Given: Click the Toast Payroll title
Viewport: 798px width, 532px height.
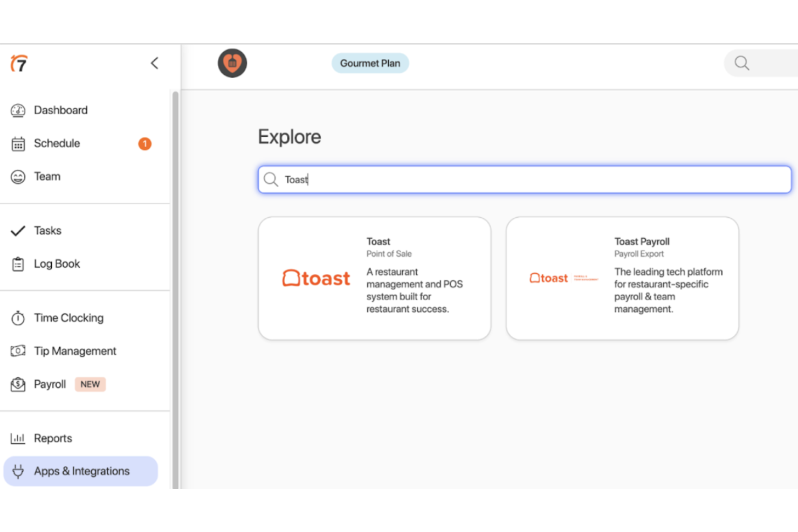Looking at the screenshot, I should [642, 241].
